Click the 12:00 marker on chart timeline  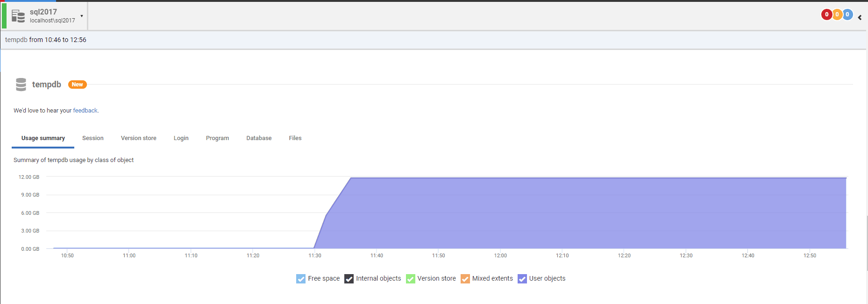click(500, 255)
